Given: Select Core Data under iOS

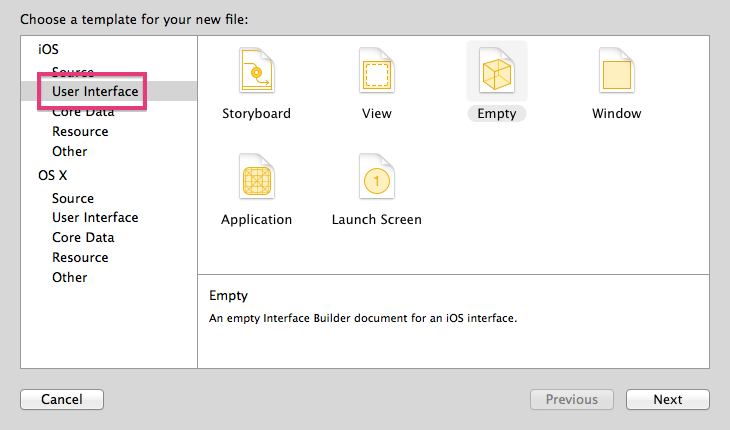Looking at the screenshot, I should click(83, 112).
